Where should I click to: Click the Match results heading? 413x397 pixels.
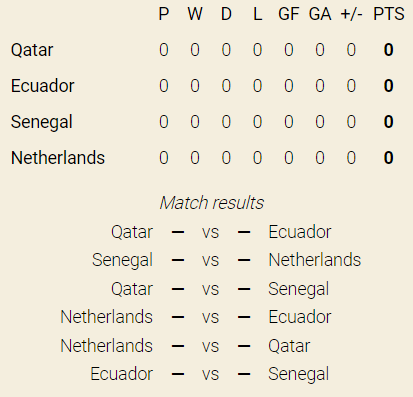[212, 203]
